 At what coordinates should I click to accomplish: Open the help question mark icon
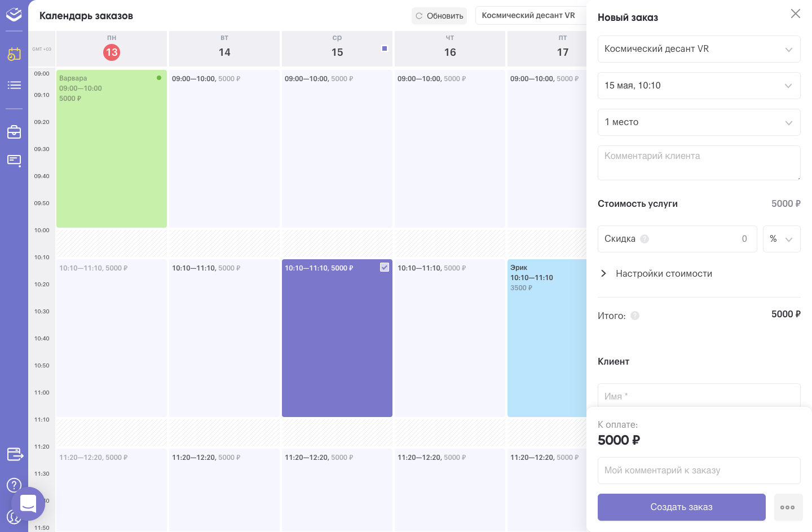tap(14, 485)
